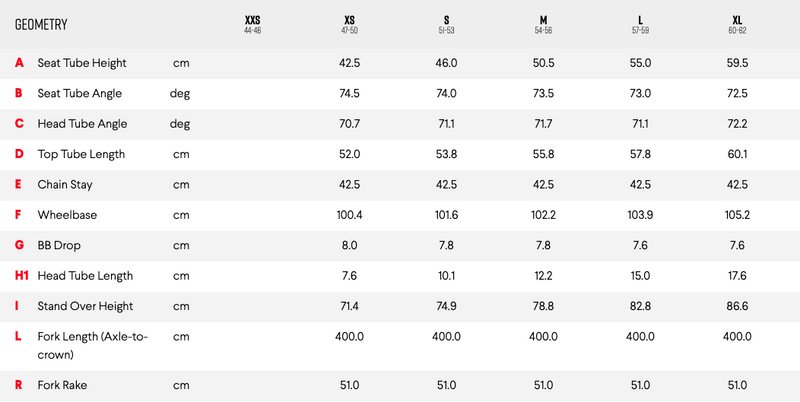Click the red letter F marker

click(x=18, y=215)
